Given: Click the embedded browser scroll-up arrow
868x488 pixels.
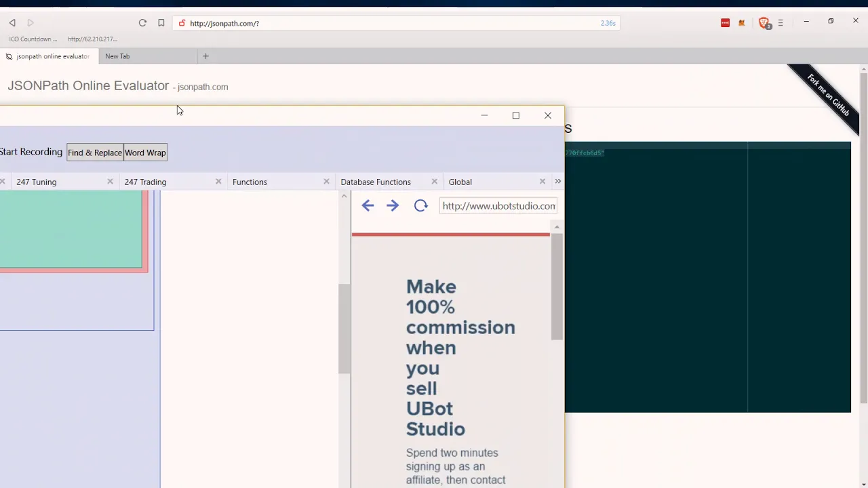Looking at the screenshot, I should pyautogui.click(x=557, y=227).
